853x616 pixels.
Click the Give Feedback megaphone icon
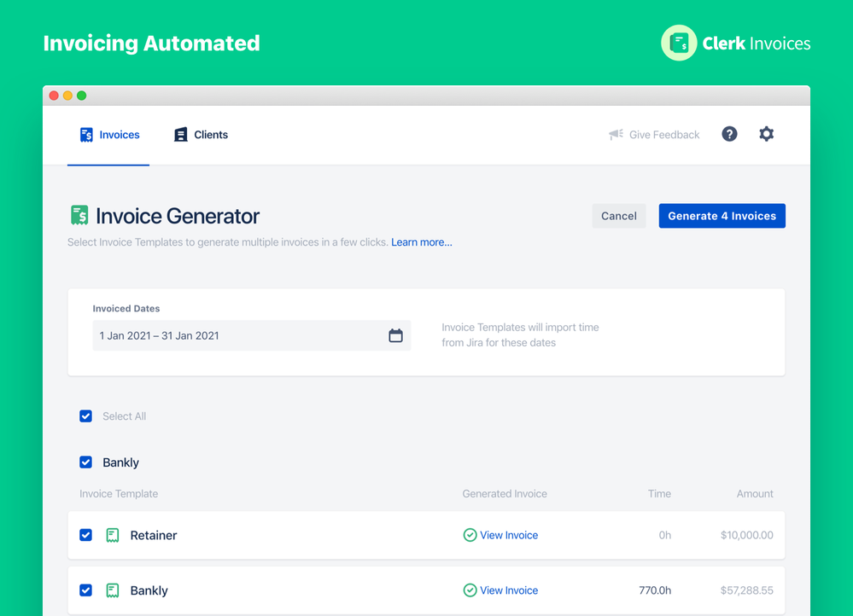[x=616, y=134]
